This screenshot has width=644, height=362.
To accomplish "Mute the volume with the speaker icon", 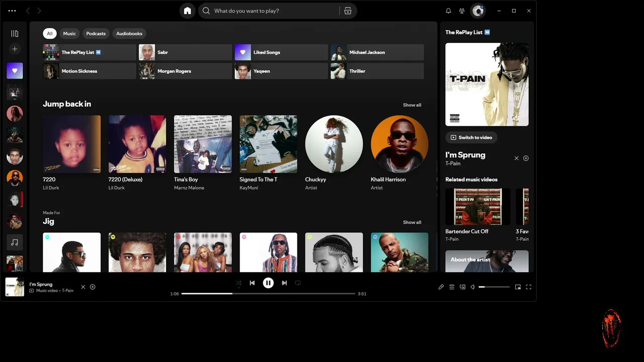I will (473, 287).
